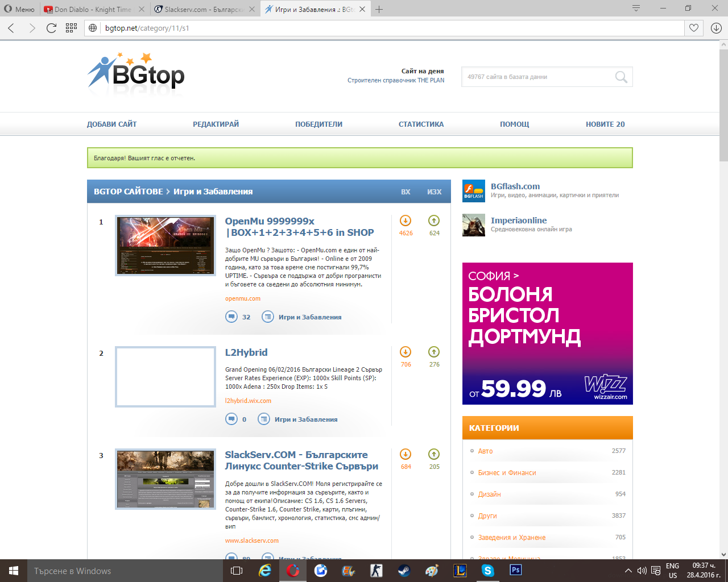Open the ДОБАВИ САЙТ menu item
This screenshot has height=582, width=728.
coord(112,124)
